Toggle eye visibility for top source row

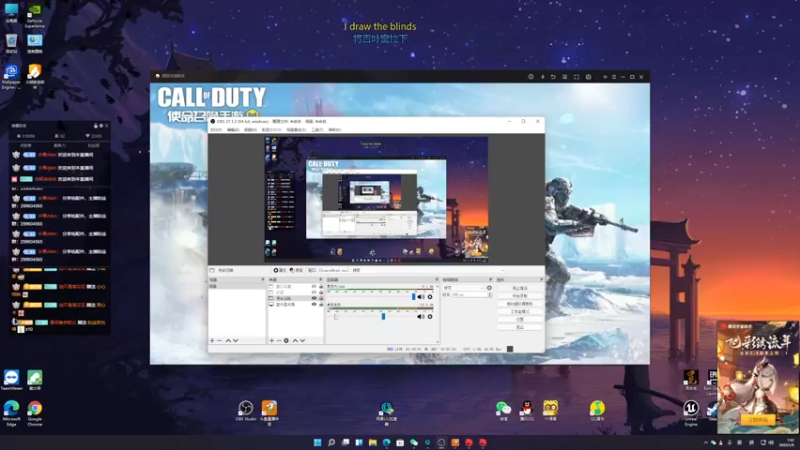tap(314, 287)
